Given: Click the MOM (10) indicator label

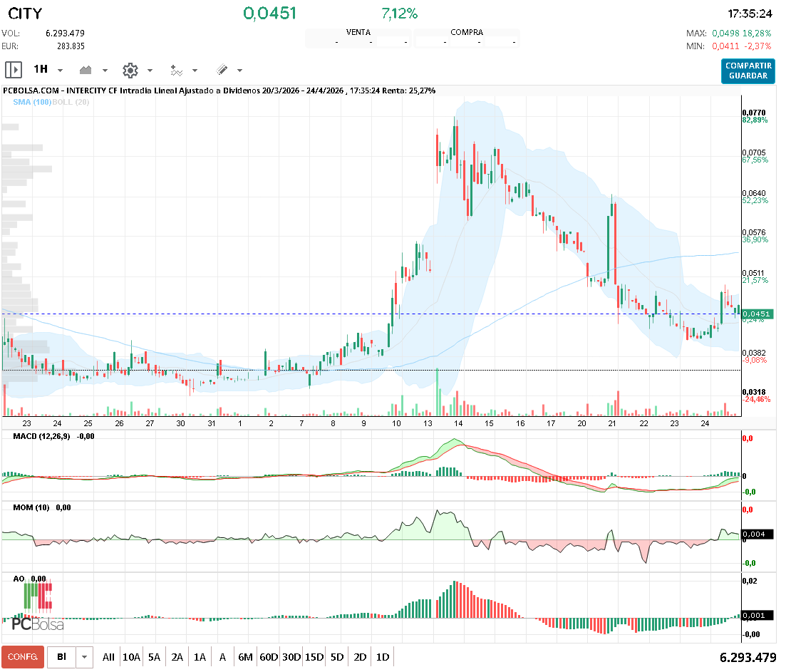Looking at the screenshot, I should 31,507.
